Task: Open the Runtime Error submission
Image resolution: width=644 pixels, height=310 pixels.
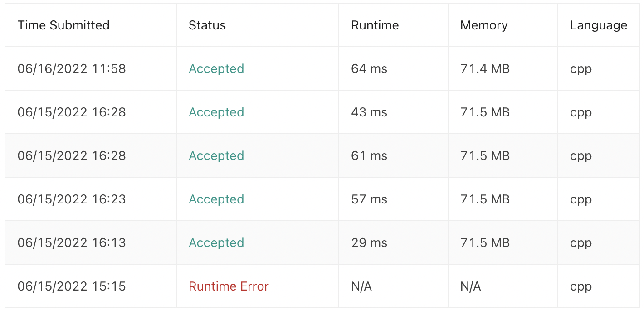Action: 229,286
